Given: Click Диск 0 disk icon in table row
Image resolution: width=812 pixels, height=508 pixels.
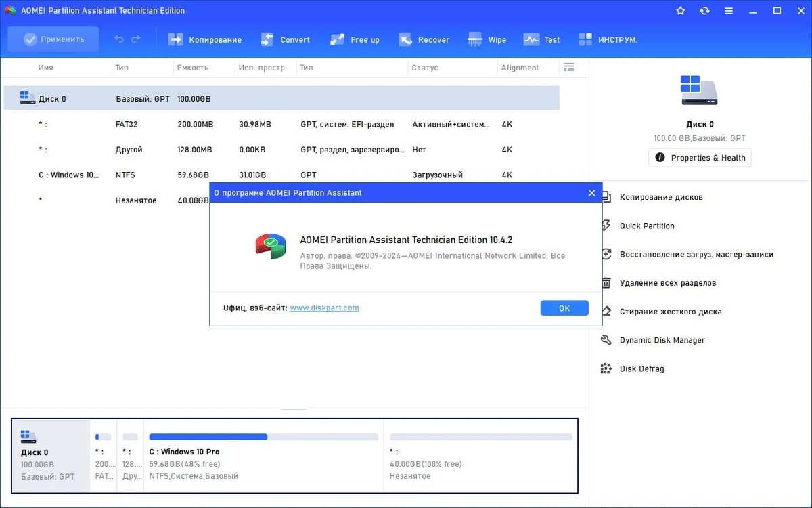Looking at the screenshot, I should pos(28,98).
